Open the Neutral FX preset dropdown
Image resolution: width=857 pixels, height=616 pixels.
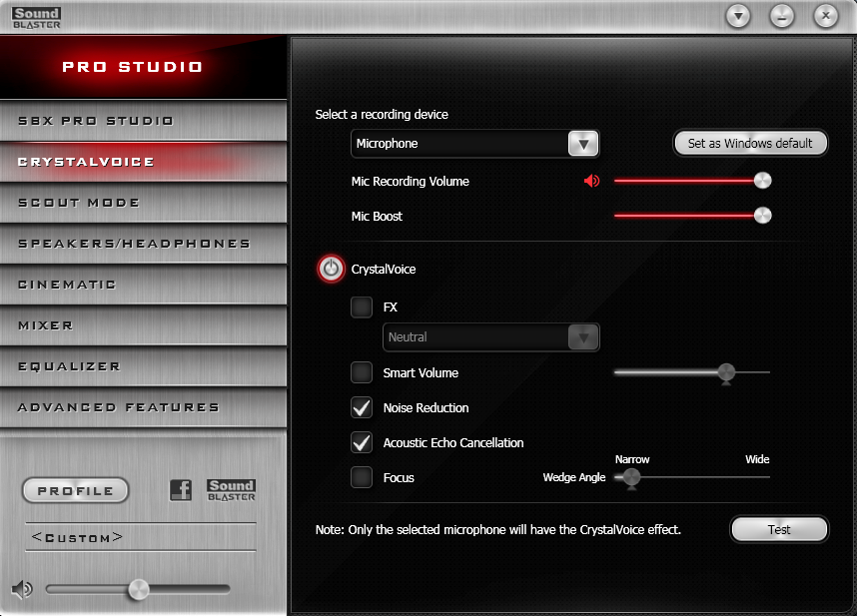click(x=583, y=337)
